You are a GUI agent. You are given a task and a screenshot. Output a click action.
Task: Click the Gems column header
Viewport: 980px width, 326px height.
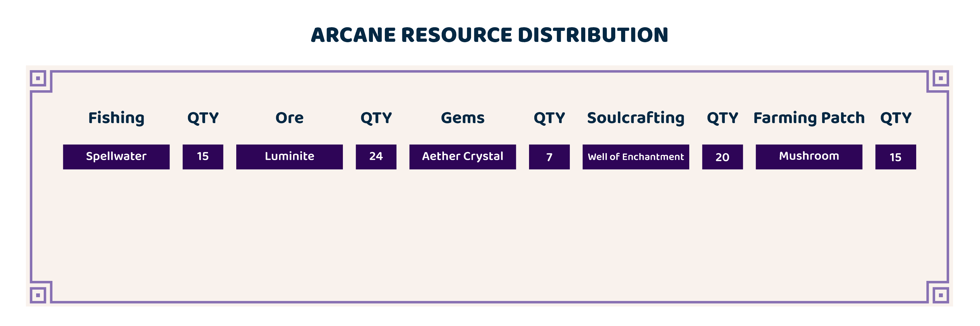point(463,118)
